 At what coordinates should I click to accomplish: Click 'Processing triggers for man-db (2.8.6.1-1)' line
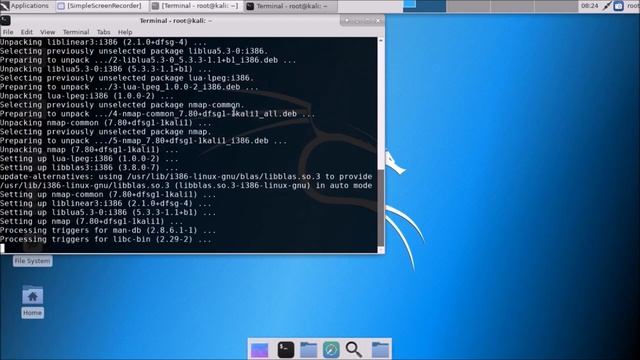click(108, 230)
